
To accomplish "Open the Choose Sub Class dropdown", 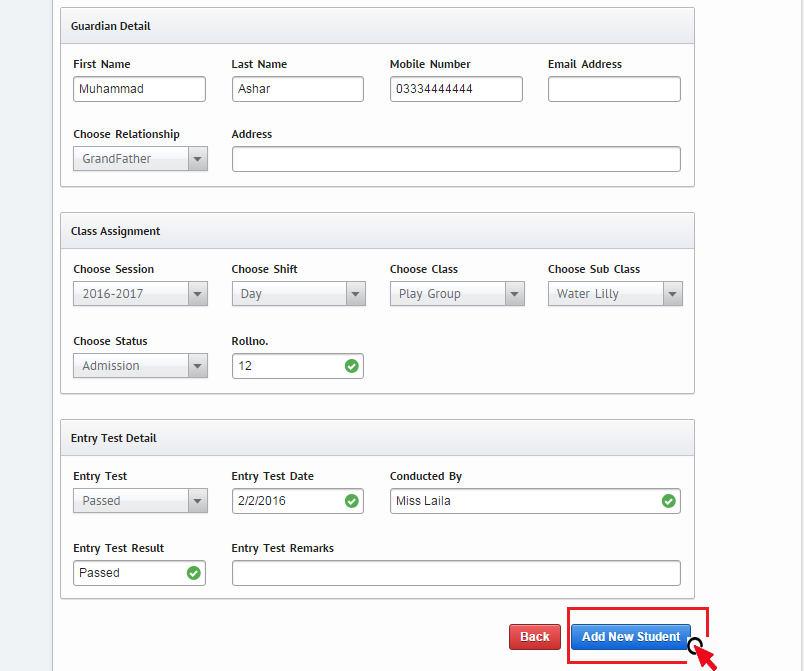I will pos(614,294).
